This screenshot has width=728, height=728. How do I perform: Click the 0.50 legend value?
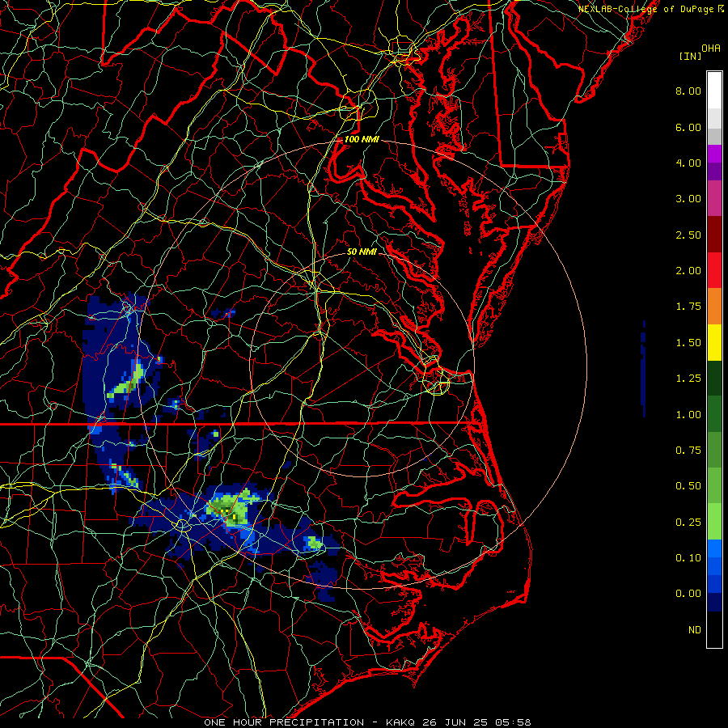pyautogui.click(x=688, y=486)
